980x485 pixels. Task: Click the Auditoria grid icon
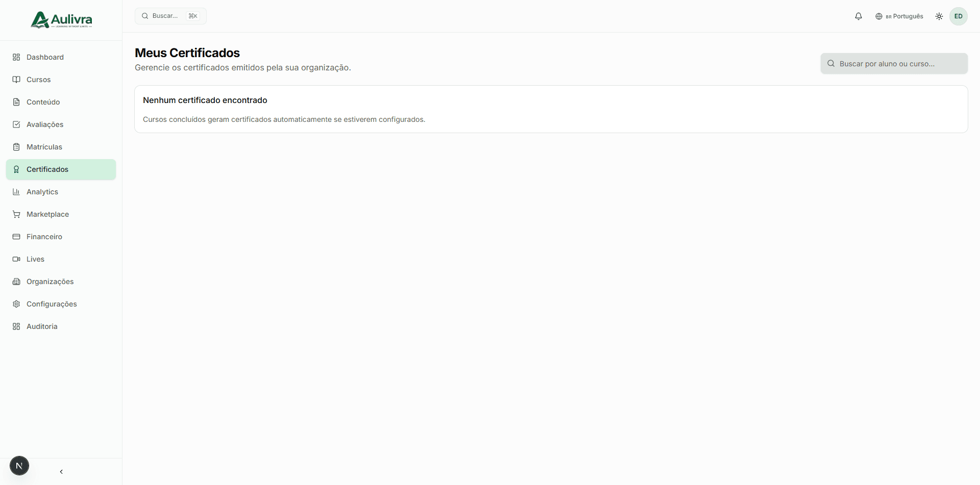(x=16, y=326)
